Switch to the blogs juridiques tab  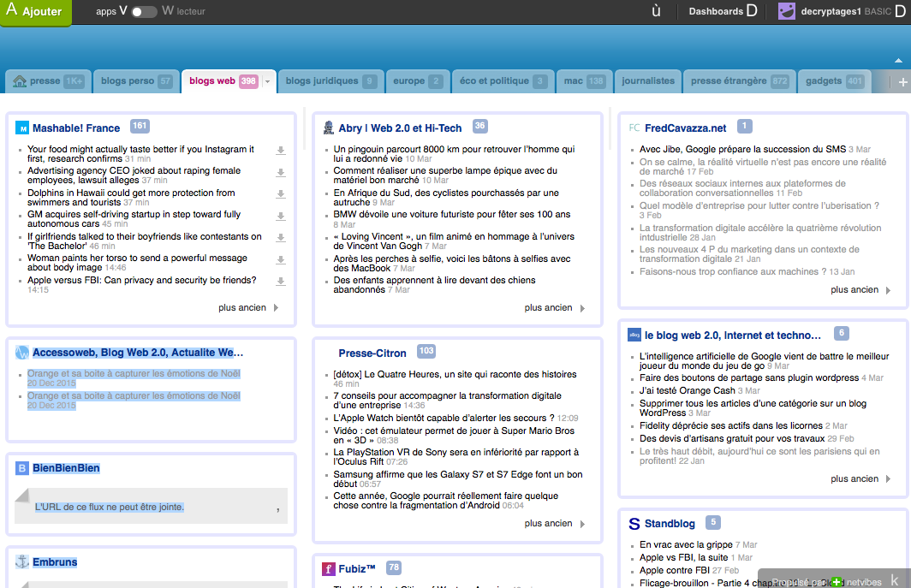[330, 81]
